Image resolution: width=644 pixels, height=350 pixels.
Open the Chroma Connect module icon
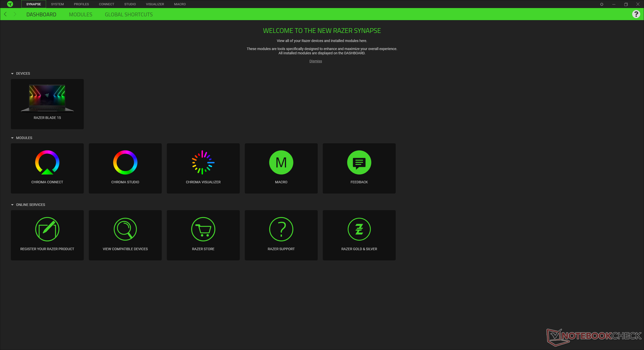[47, 163]
